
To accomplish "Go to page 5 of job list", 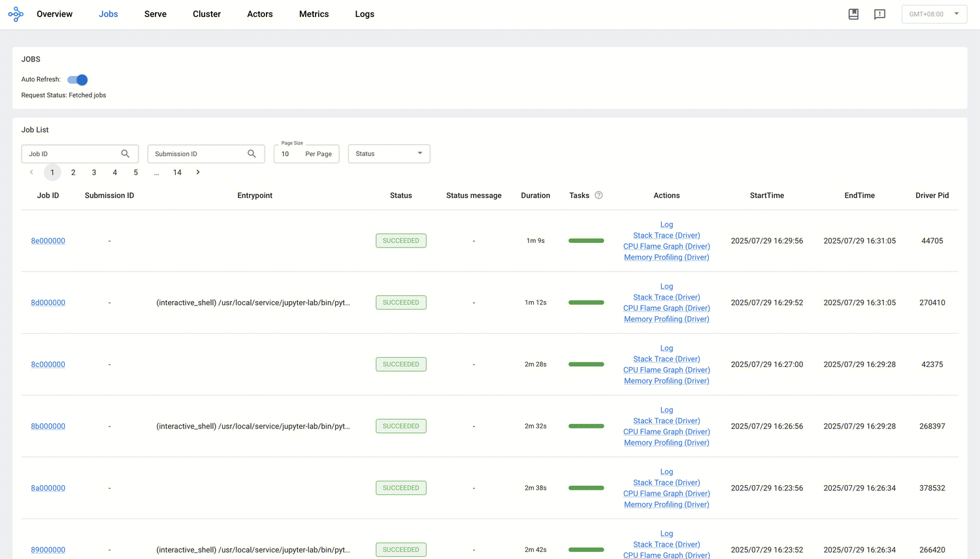I will point(136,172).
